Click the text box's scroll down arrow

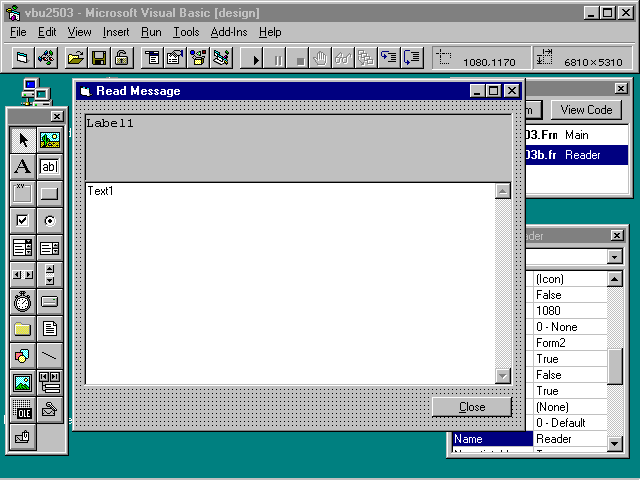click(x=503, y=375)
